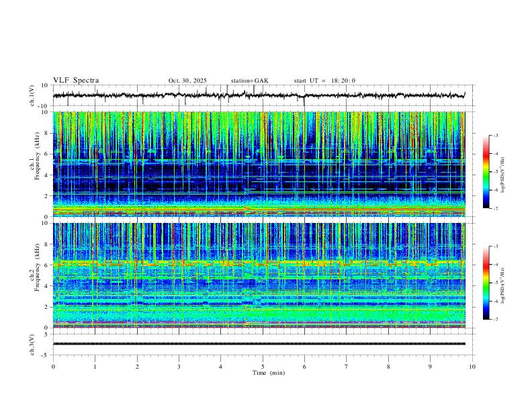Viewport: 532px width, 411px height.
Task: Click time-axis tick label "9"
Action: pyautogui.click(x=430, y=367)
